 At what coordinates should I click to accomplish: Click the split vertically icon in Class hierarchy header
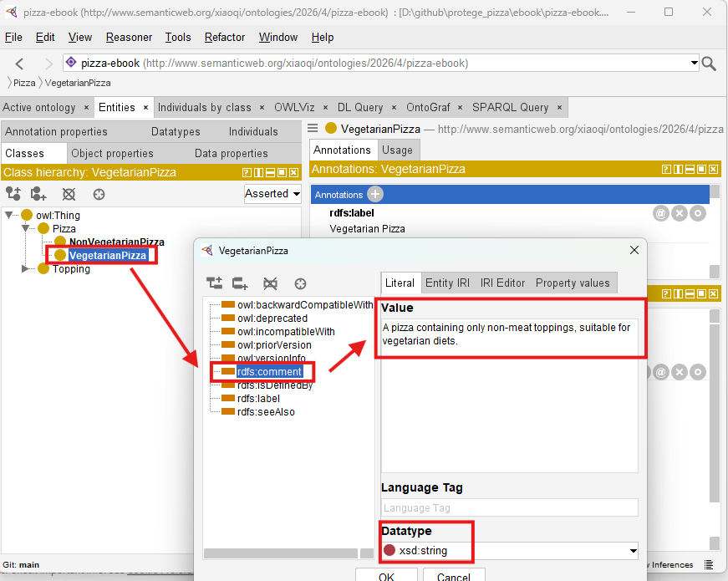258,173
